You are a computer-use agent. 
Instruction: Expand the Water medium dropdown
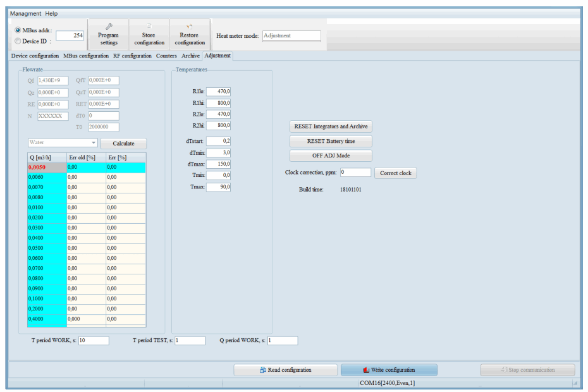(x=93, y=143)
